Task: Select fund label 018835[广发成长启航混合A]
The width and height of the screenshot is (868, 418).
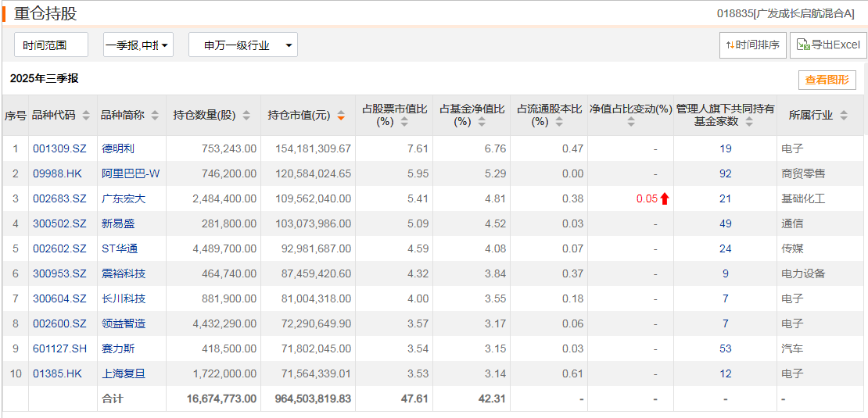Action: click(x=786, y=14)
